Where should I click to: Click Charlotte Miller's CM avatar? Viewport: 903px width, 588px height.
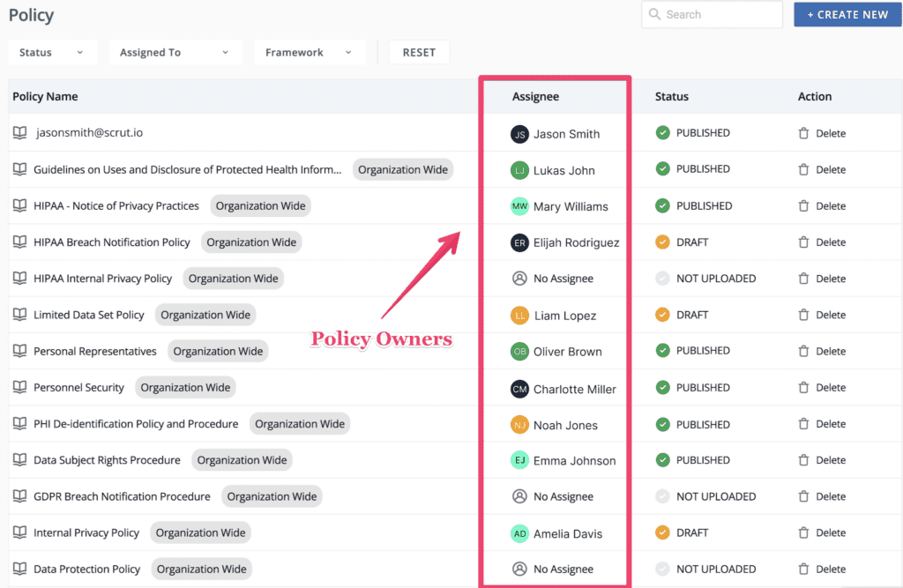519,389
